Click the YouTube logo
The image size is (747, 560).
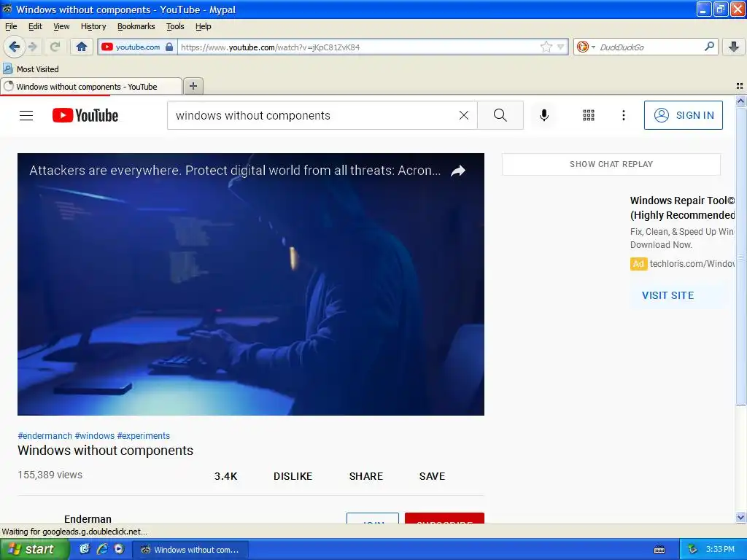85,115
